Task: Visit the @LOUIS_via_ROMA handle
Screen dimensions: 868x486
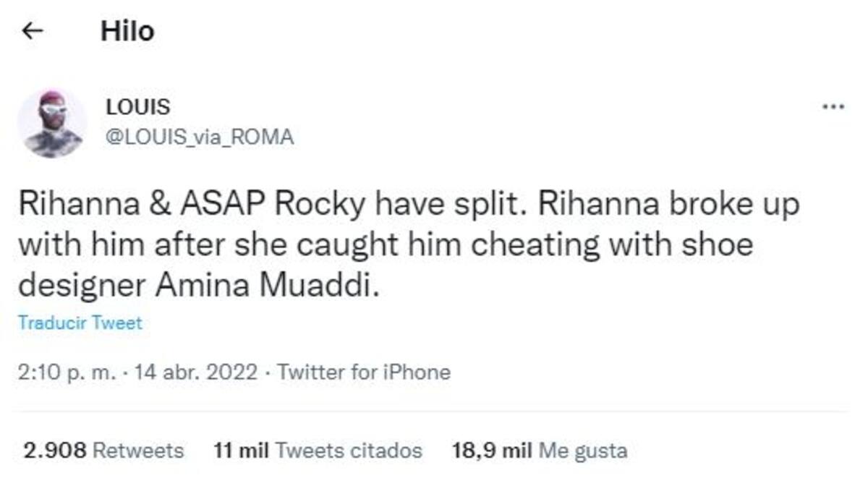Action: point(200,137)
